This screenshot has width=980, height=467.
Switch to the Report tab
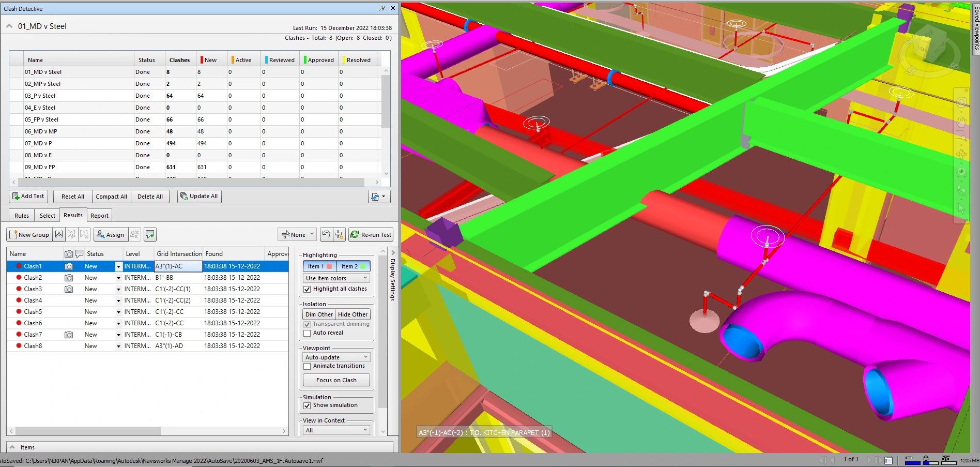coord(99,216)
